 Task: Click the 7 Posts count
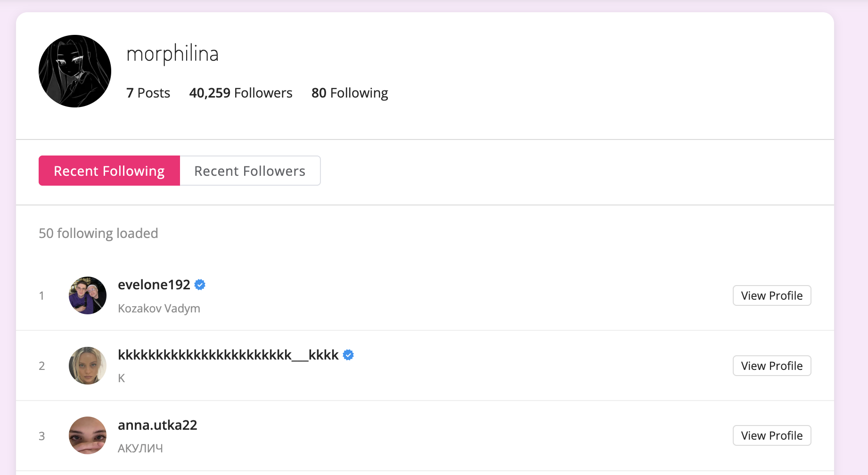click(148, 93)
